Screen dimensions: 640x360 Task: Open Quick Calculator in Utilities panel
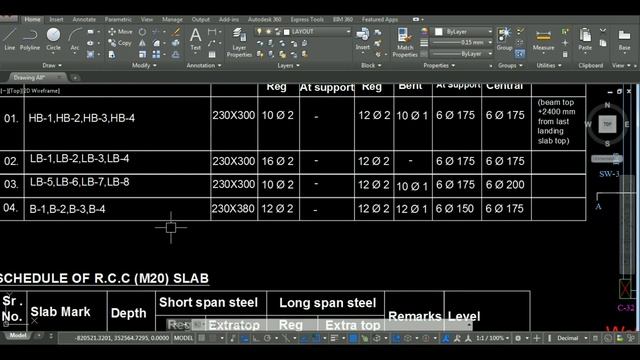pyautogui.click(x=565, y=54)
